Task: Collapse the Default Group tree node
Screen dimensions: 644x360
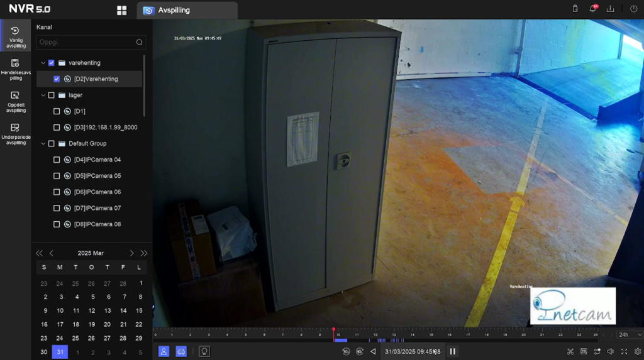Action: 43,143
